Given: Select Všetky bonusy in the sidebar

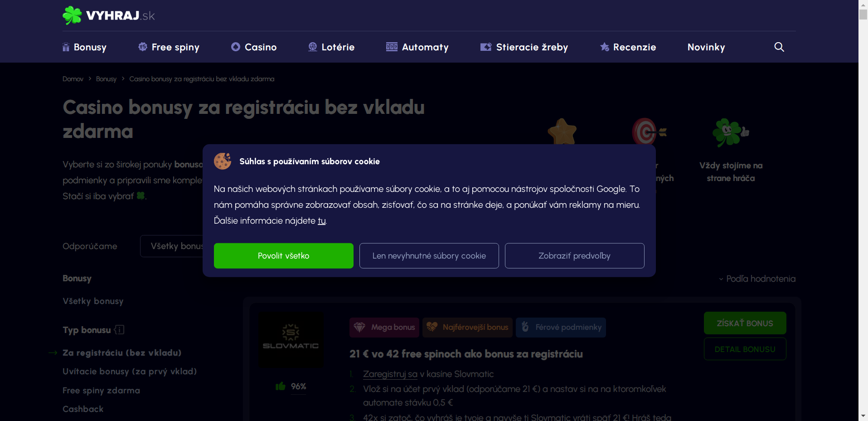Looking at the screenshot, I should (x=93, y=301).
